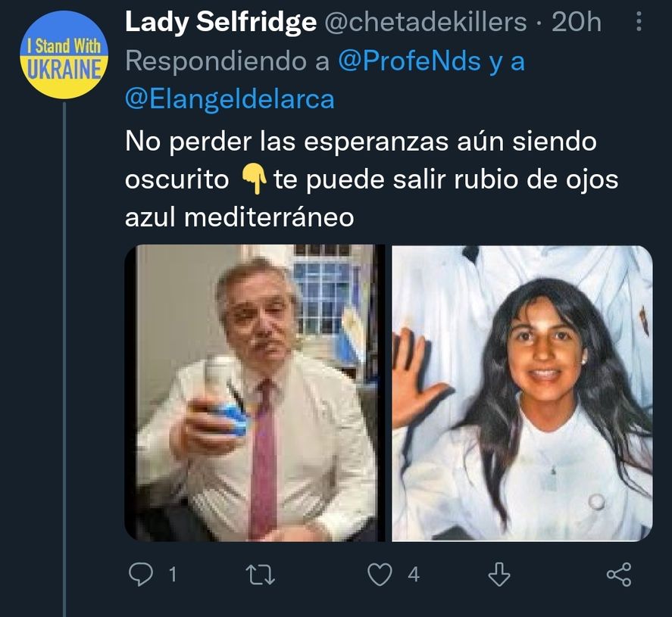Open left photo of man holding a can
This screenshot has width=672, height=617.
pyautogui.click(x=255, y=393)
